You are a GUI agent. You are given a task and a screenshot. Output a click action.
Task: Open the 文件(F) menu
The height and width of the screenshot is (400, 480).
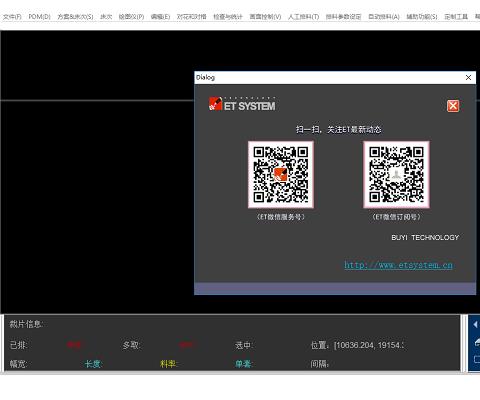pos(12,17)
